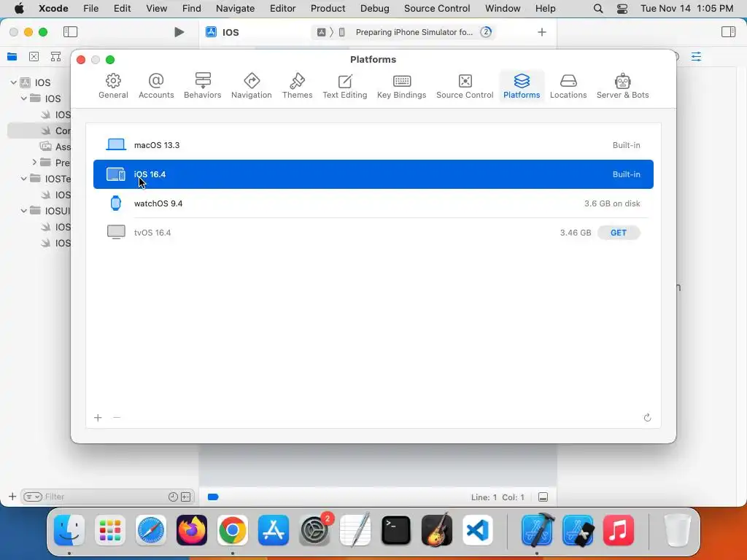This screenshot has width=747, height=560.
Task: Toggle the inspector panel at toolbar right
Action: 728,32
